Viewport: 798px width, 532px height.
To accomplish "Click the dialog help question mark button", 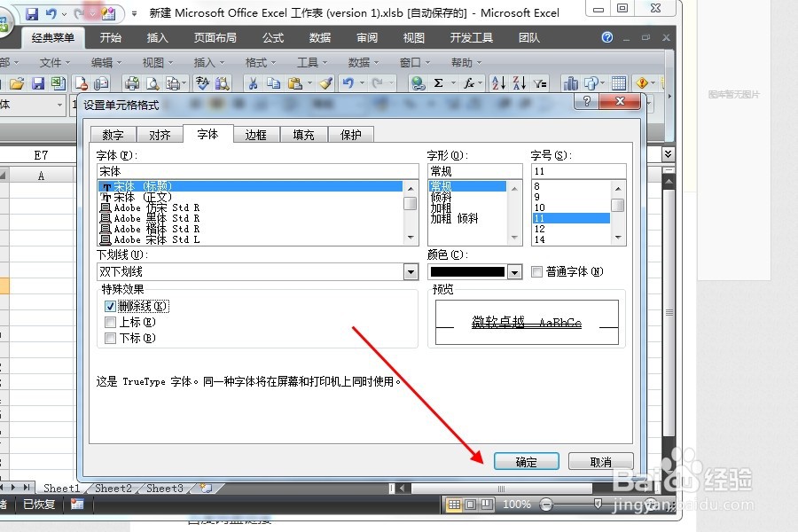I will coord(587,101).
